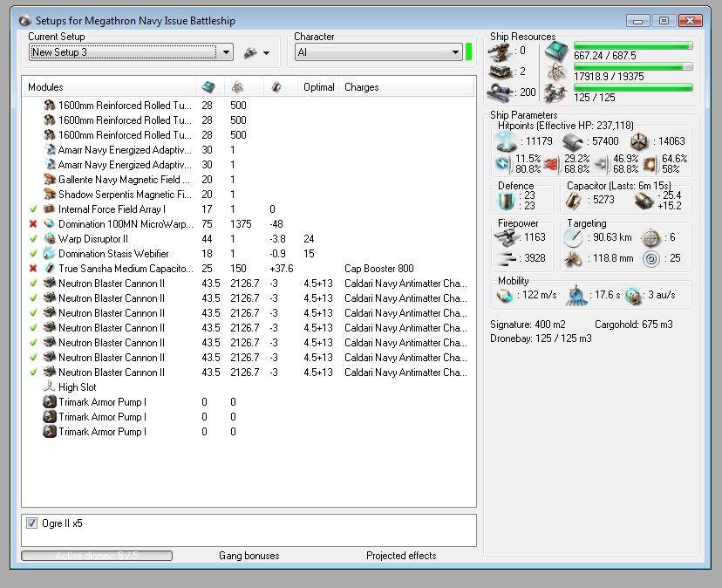Click the CPU resource icon
The width and height of the screenshot is (722, 588).
tap(556, 51)
